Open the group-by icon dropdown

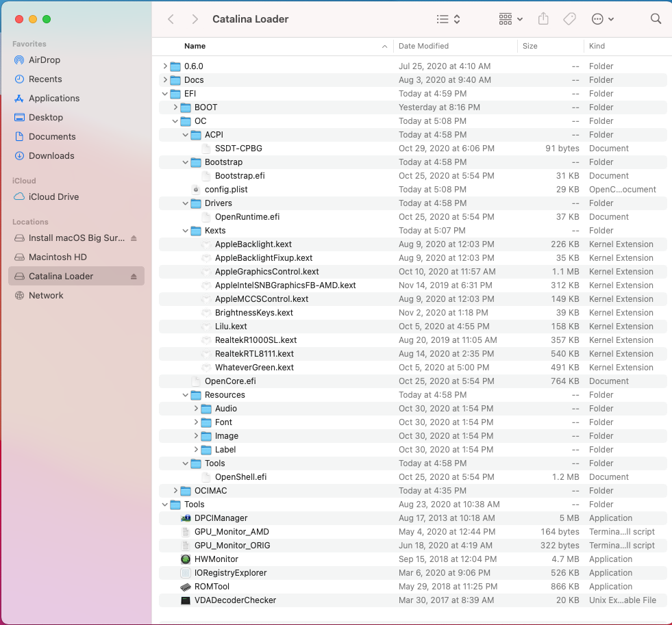point(511,19)
